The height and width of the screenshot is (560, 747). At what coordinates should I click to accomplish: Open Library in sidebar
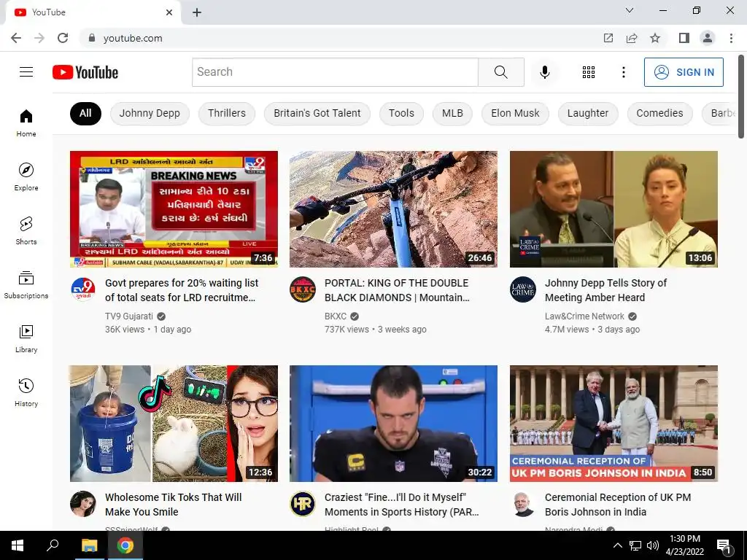(x=26, y=338)
